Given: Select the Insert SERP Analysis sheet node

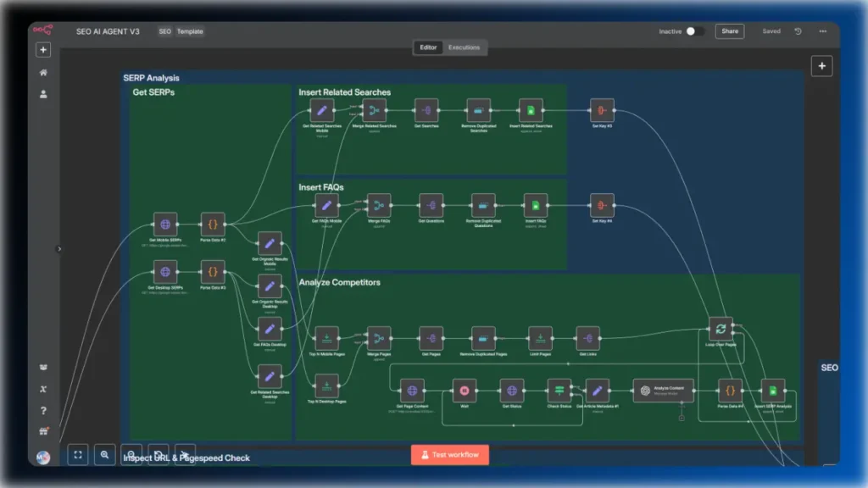Looking at the screenshot, I should coord(772,391).
